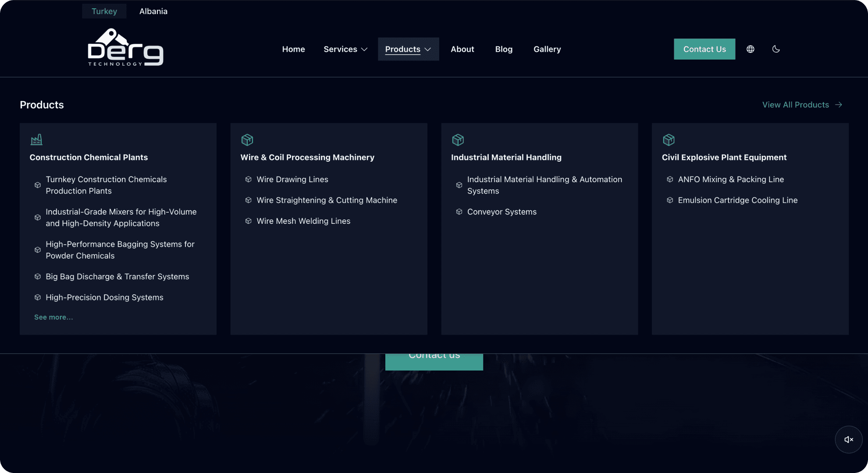Click the Contact Us button
This screenshot has height=473, width=868.
pyautogui.click(x=704, y=49)
